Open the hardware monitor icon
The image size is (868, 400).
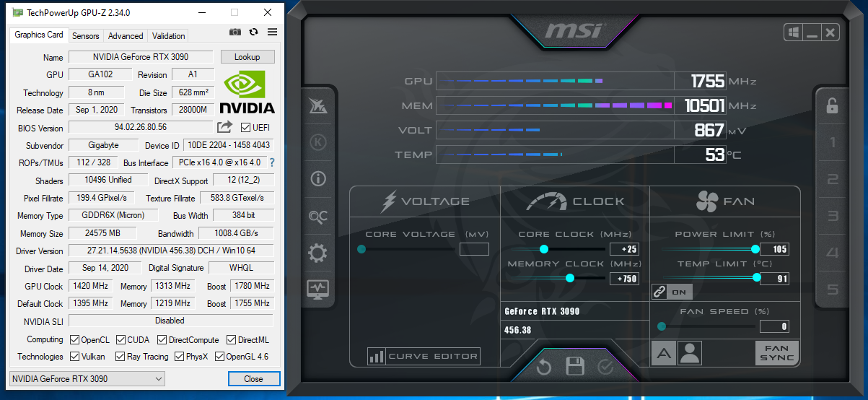point(318,289)
